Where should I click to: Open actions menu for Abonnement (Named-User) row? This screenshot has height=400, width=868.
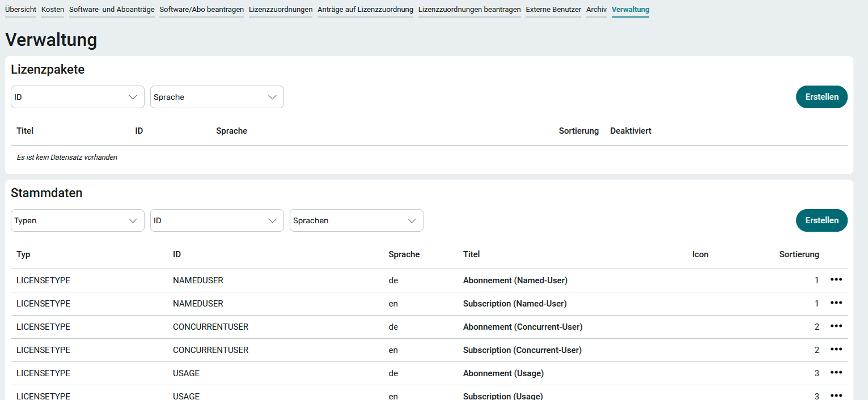(x=836, y=280)
